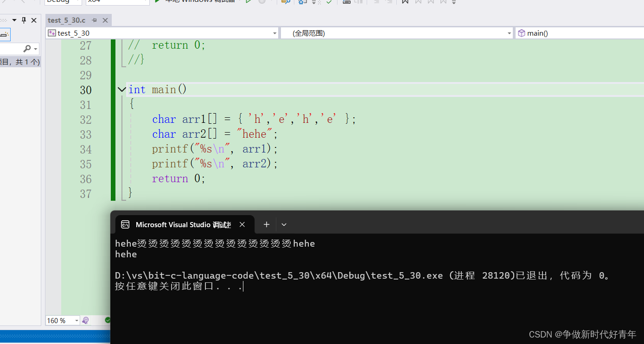Open the main() member dropdown
644x344 pixels.
click(x=580, y=33)
